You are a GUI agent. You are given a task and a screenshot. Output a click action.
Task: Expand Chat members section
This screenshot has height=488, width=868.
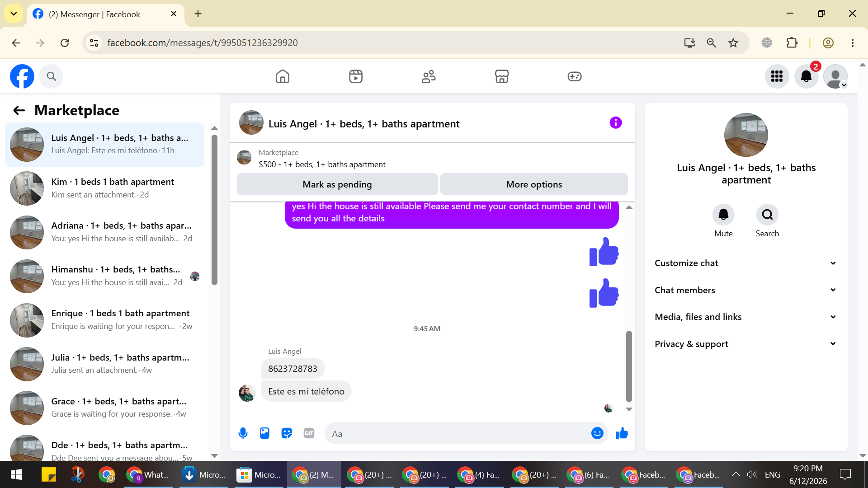[x=746, y=290]
